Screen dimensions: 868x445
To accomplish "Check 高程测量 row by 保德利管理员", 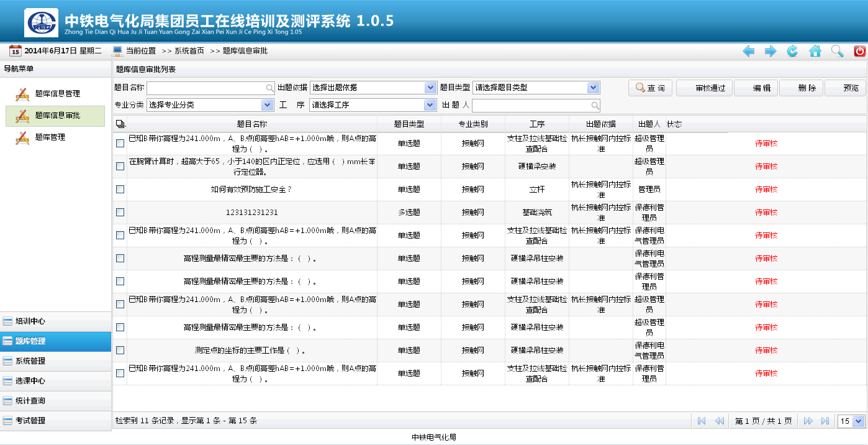I will 120,282.
